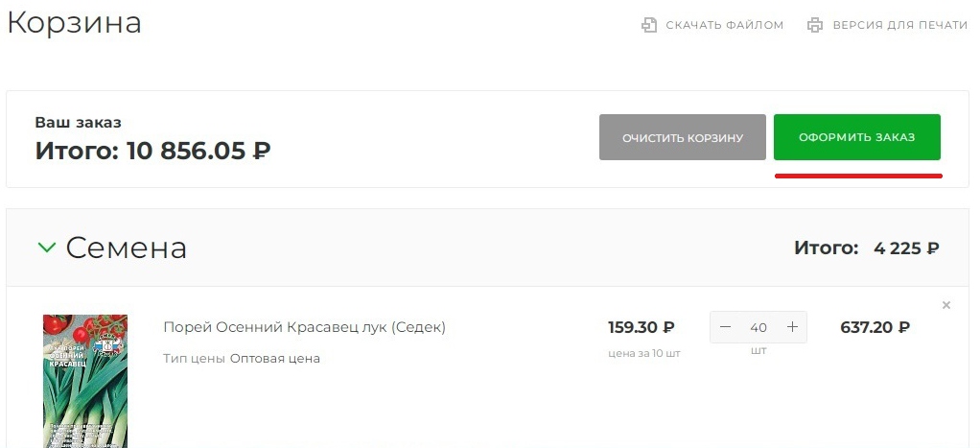Increase quantity with the plus button
The width and height of the screenshot is (980, 448).
click(x=792, y=327)
